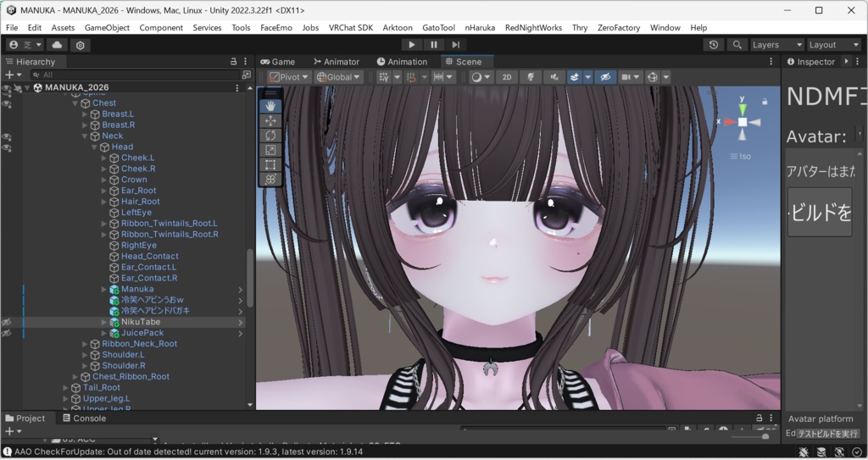Click the Play button
This screenshot has height=460, width=868.
click(x=411, y=45)
